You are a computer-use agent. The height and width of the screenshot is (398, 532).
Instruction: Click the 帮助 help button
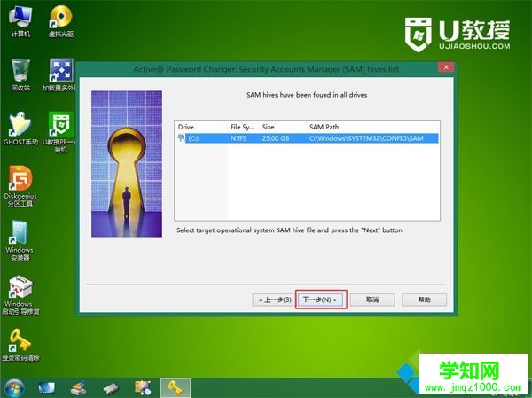click(x=424, y=300)
